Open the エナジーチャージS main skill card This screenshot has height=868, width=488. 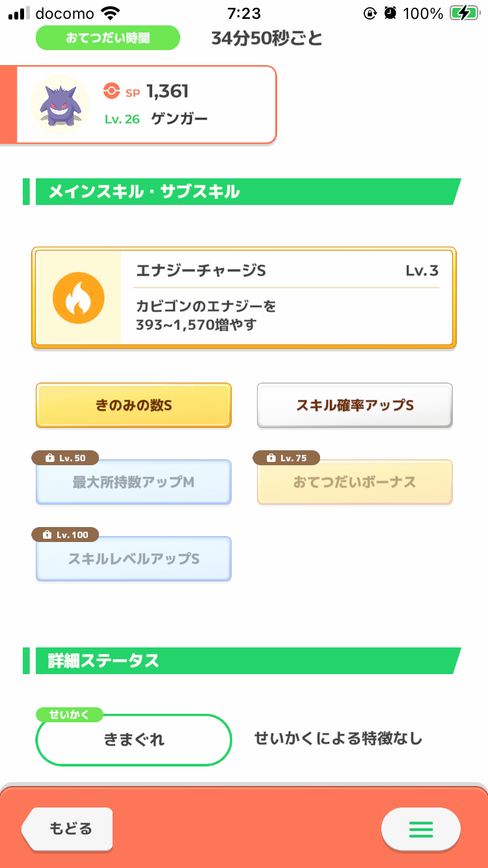pyautogui.click(x=244, y=298)
